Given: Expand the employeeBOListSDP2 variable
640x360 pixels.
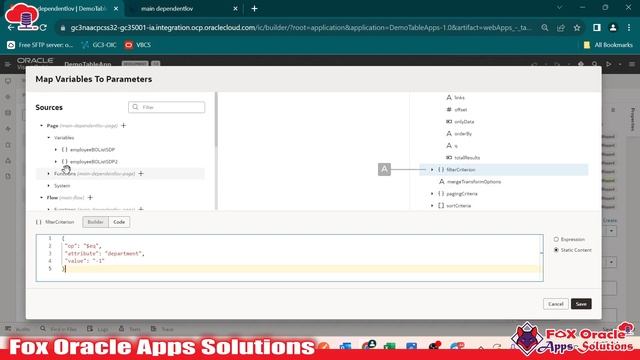Looking at the screenshot, I should [x=56, y=162].
